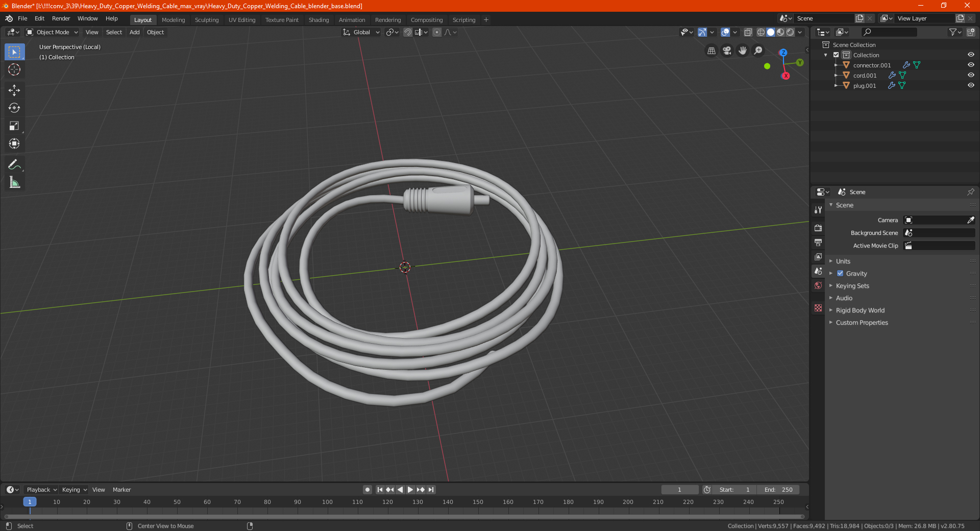This screenshot has height=531, width=980.
Task: Pick the Measure tool
Action: pyautogui.click(x=14, y=183)
